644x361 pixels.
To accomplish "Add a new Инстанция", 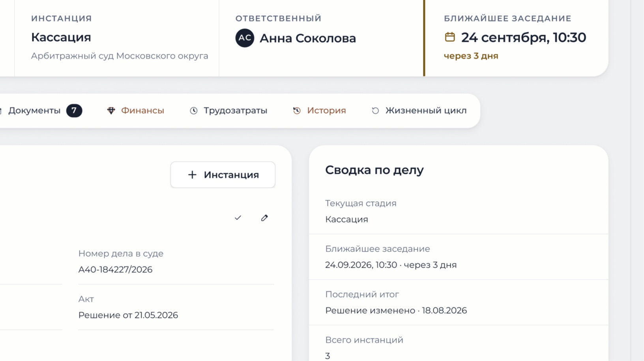I will tap(223, 175).
